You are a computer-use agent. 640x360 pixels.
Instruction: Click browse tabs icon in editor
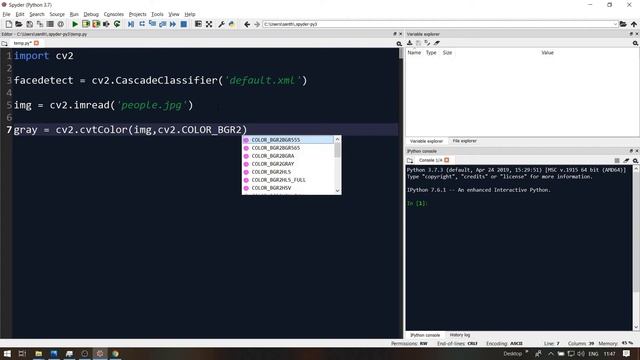tap(4, 43)
